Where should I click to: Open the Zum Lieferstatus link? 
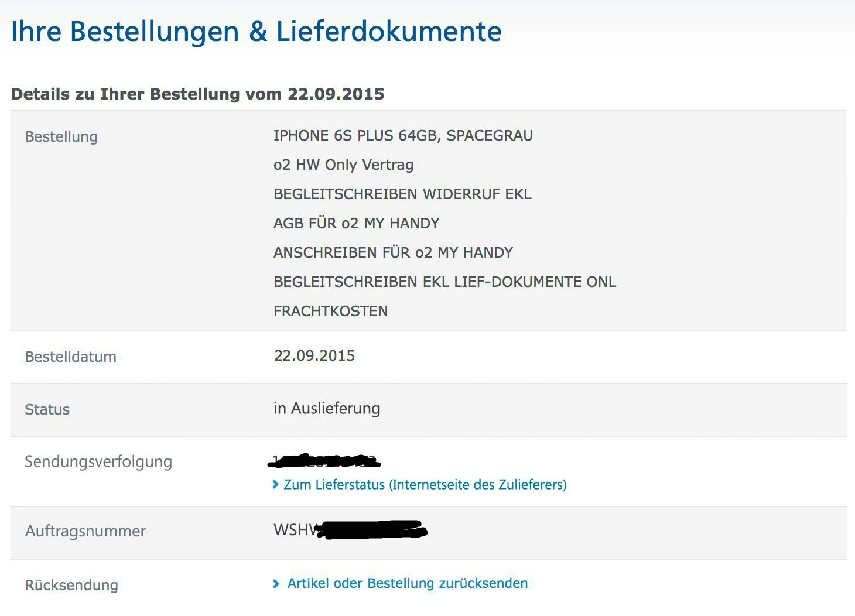click(x=425, y=485)
